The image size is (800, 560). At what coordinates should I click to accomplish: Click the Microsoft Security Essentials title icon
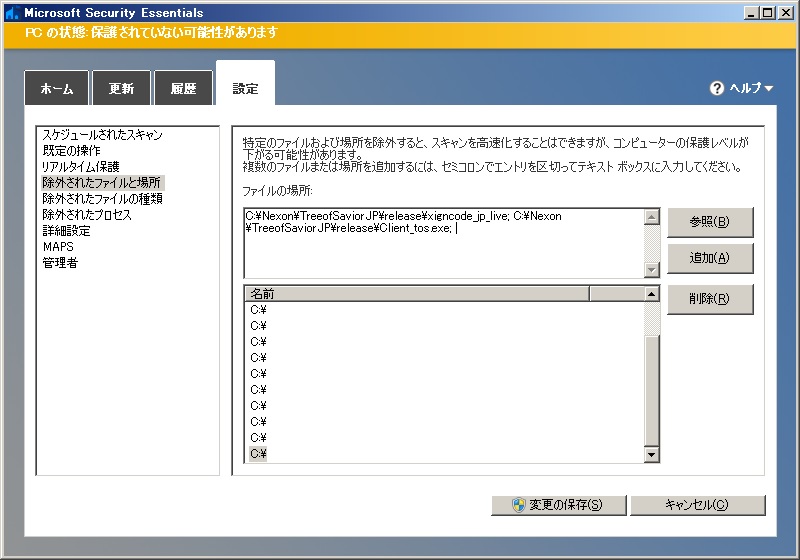12,13
